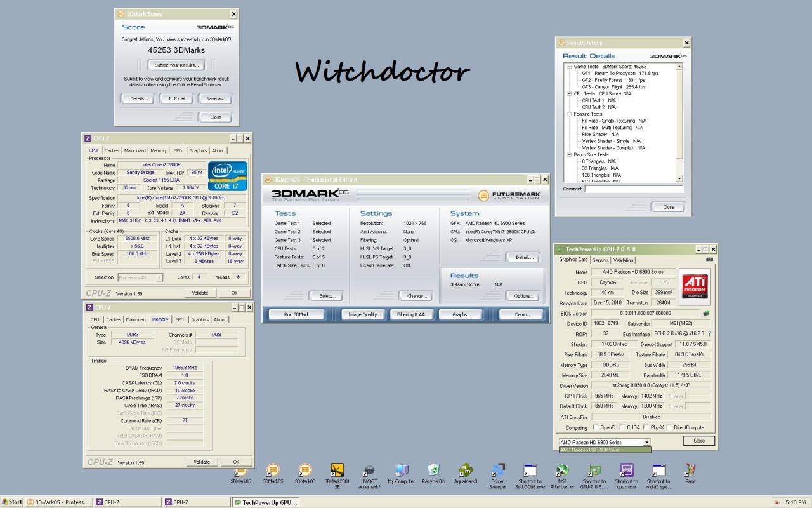Click the Bus Interface question mark icon

coord(709,334)
